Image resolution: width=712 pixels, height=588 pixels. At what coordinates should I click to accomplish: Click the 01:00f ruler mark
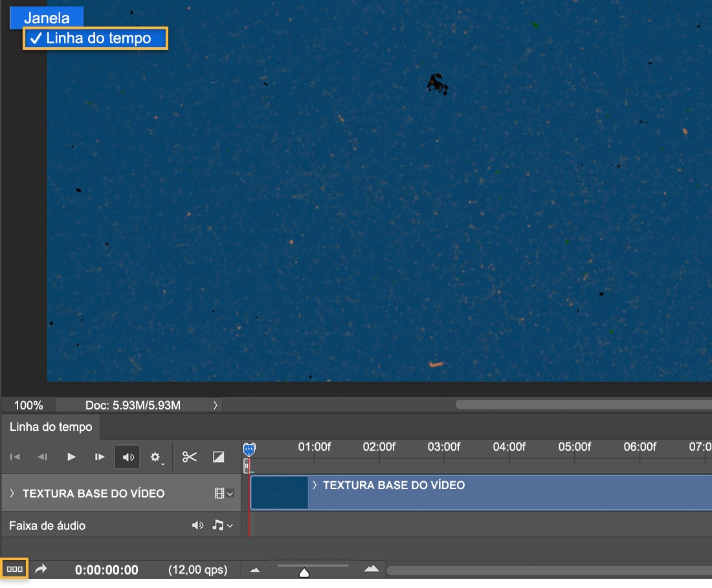click(x=314, y=447)
